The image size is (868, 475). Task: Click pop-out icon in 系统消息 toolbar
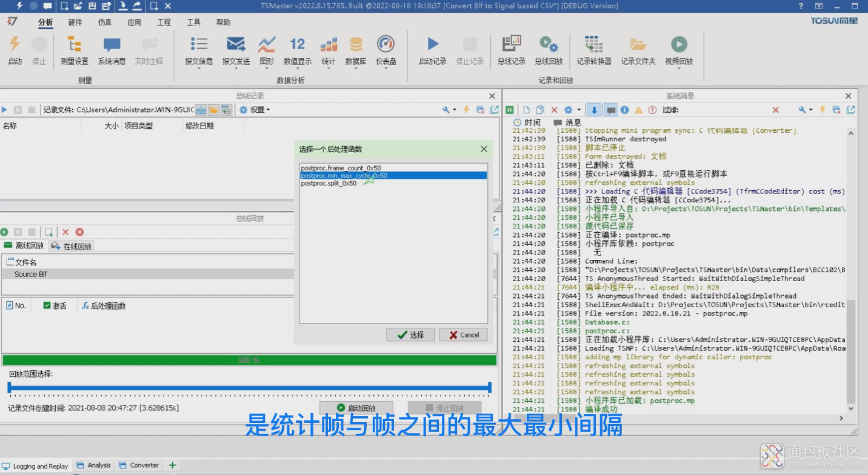click(851, 110)
